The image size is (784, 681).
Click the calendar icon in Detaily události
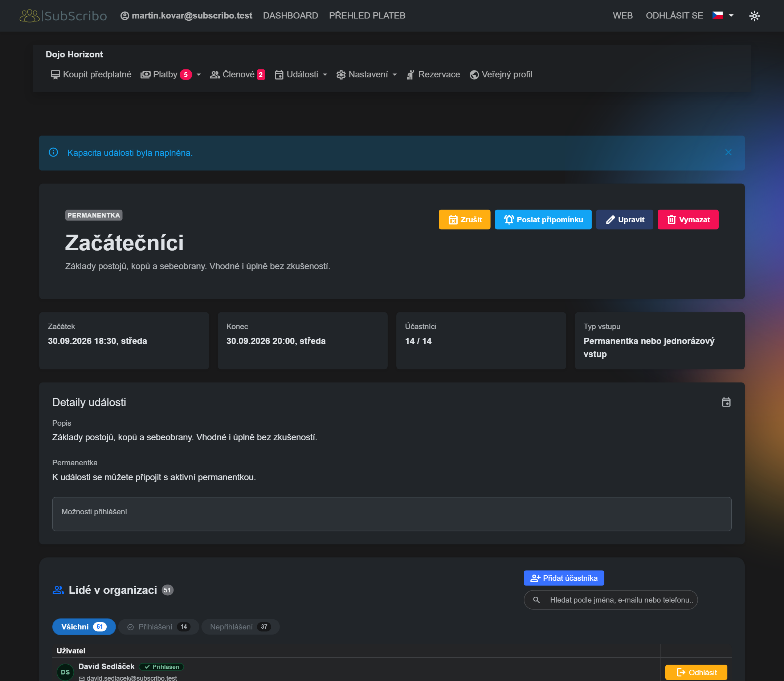click(726, 402)
